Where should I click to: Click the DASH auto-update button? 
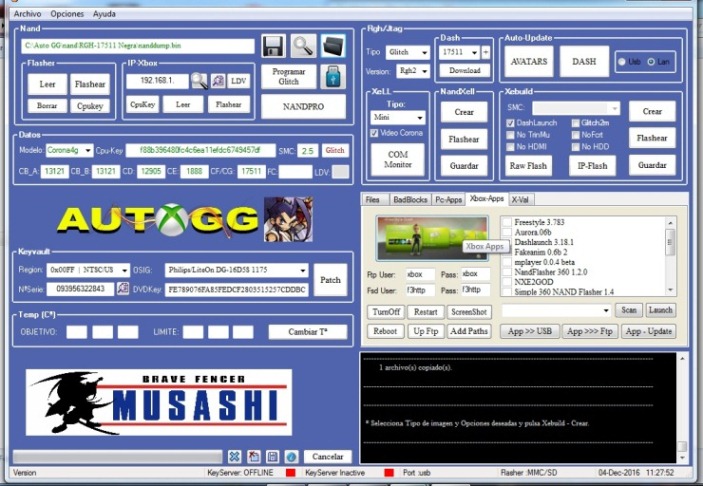[x=584, y=61]
